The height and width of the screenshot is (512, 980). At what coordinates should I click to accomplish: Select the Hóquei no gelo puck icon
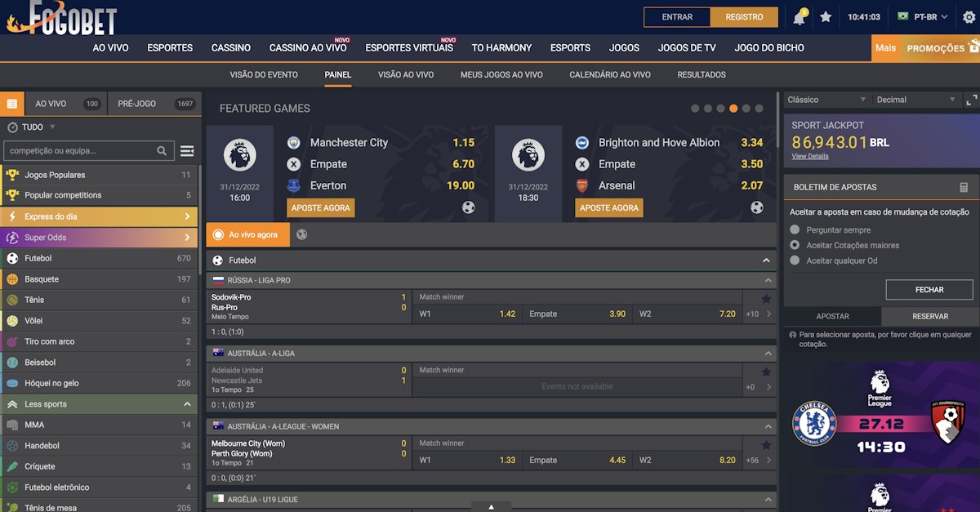pos(12,383)
